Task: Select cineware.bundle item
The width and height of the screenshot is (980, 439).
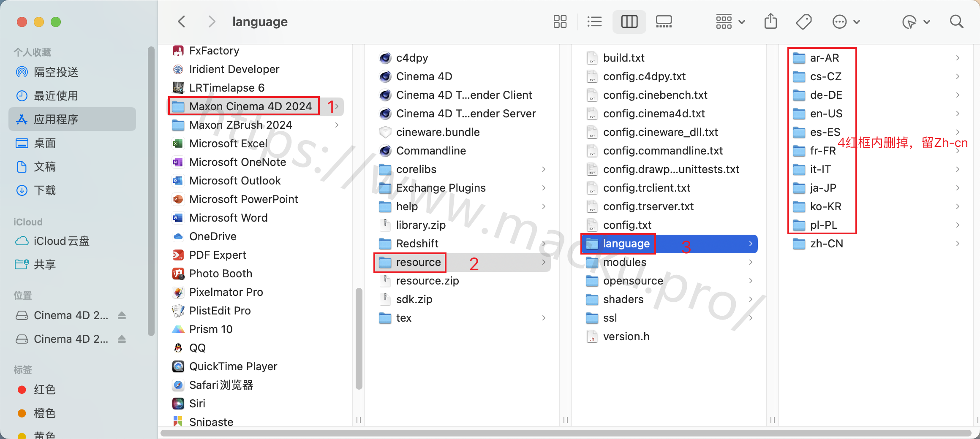Action: (463, 132)
